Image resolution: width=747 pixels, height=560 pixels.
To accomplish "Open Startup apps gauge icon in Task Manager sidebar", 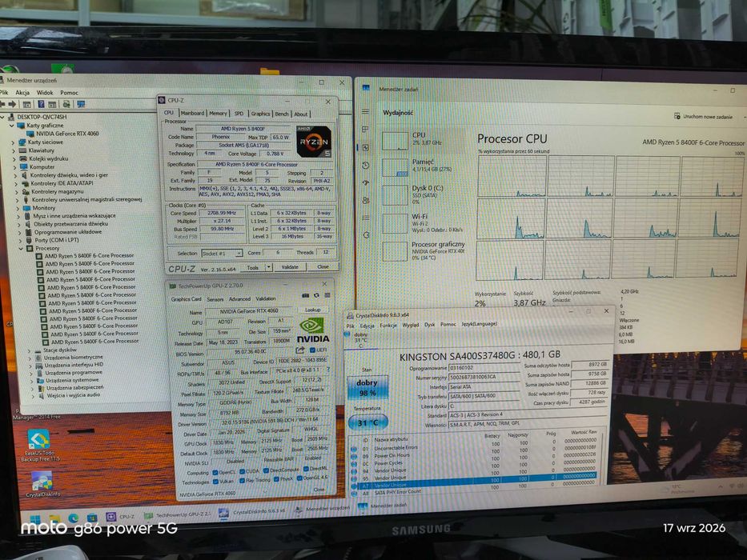I will (x=365, y=183).
